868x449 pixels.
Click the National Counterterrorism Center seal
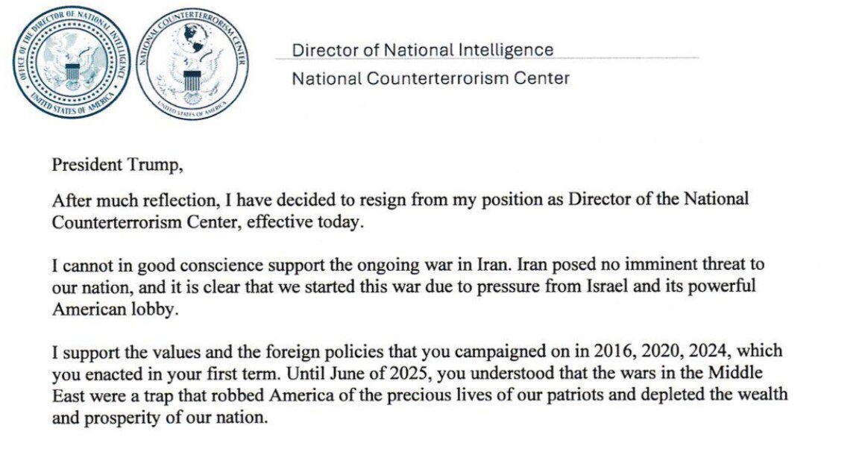(x=192, y=67)
